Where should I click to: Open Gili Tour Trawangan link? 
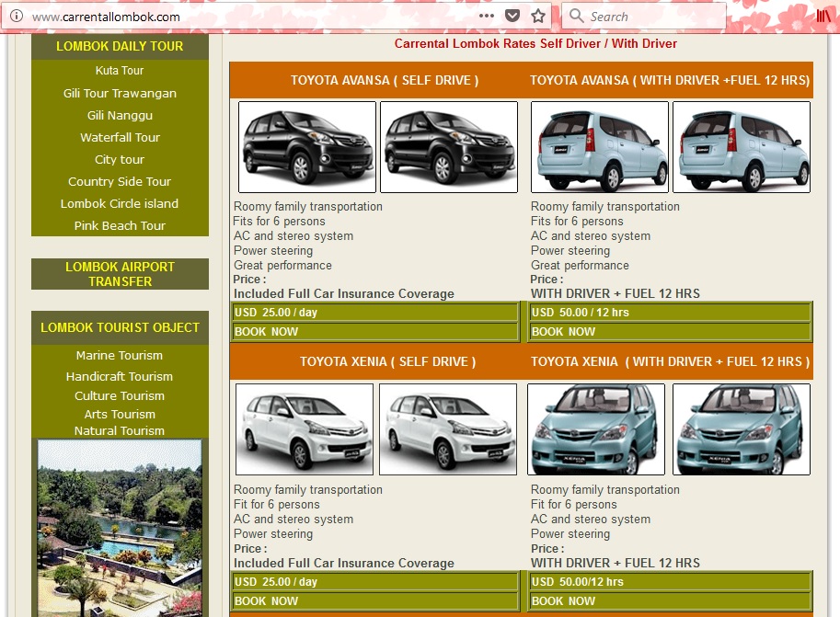click(120, 93)
